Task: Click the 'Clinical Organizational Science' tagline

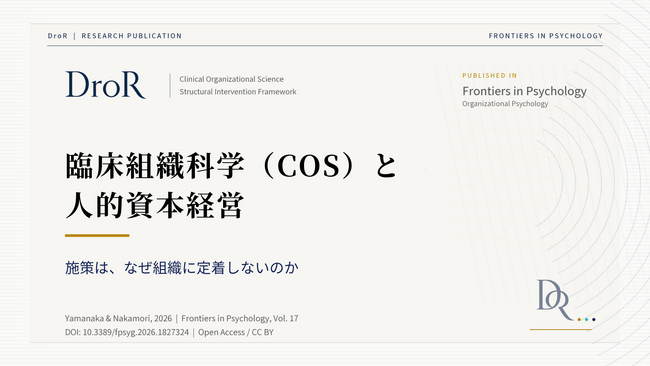Action: tap(231, 79)
